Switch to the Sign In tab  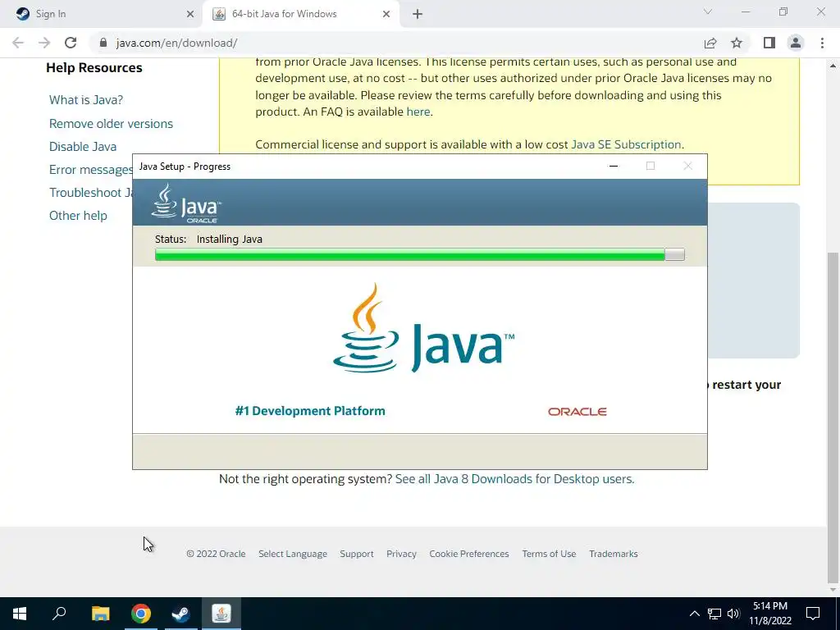coord(102,15)
